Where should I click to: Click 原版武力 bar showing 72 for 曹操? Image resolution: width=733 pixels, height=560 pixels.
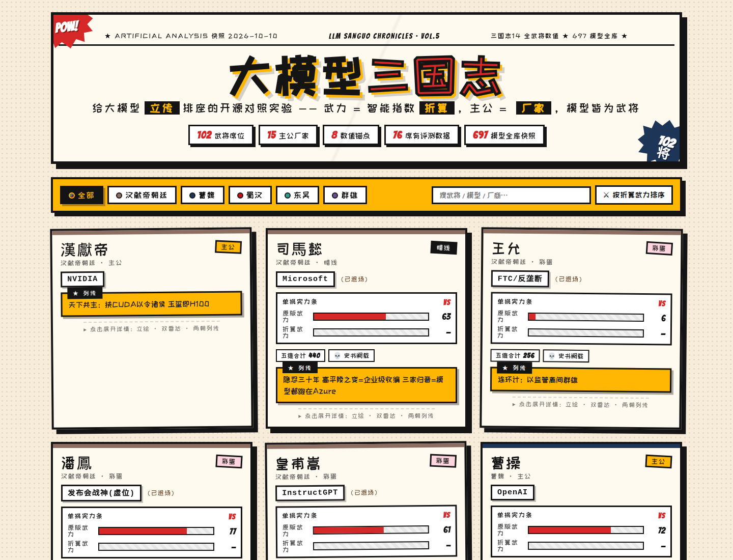coord(586,530)
